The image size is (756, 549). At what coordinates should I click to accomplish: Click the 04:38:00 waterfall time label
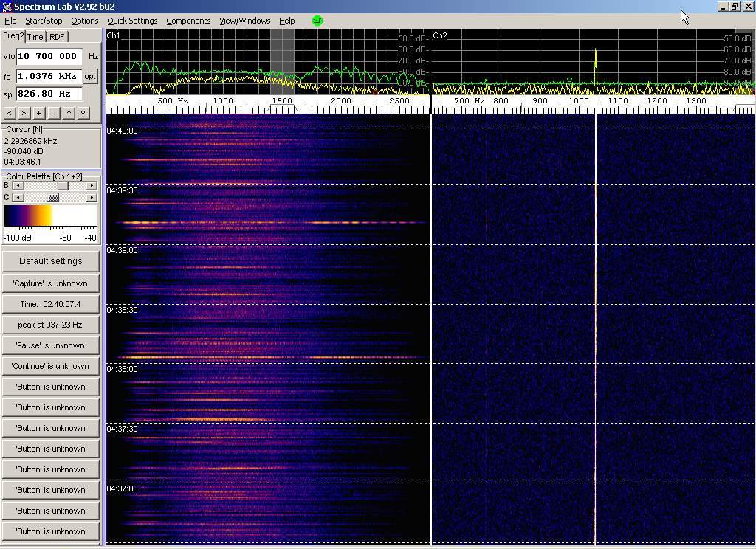122,369
